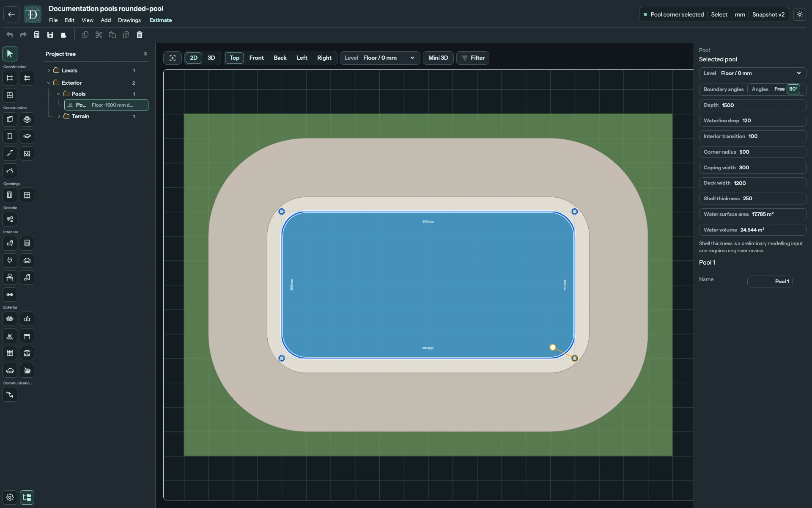Zoom to fit using the frame icon

coord(173,58)
